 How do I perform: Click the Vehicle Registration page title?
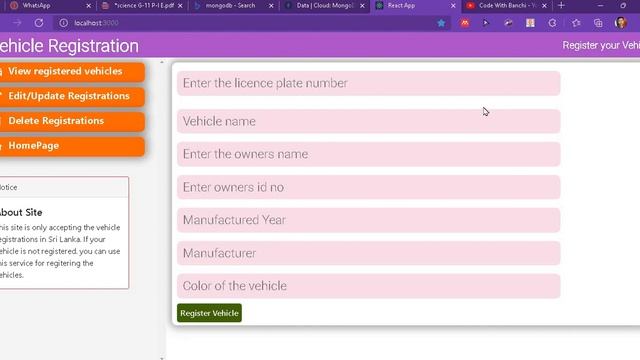69,46
